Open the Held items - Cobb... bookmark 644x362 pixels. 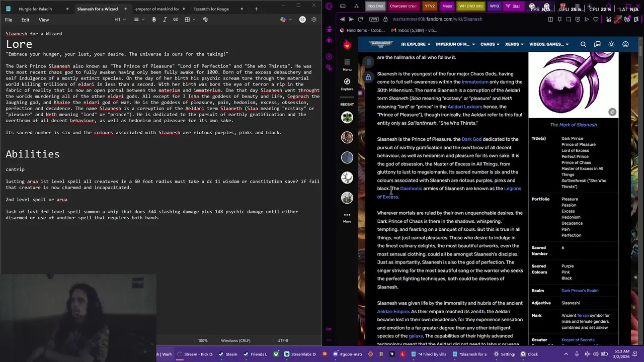pyautogui.click(x=362, y=30)
